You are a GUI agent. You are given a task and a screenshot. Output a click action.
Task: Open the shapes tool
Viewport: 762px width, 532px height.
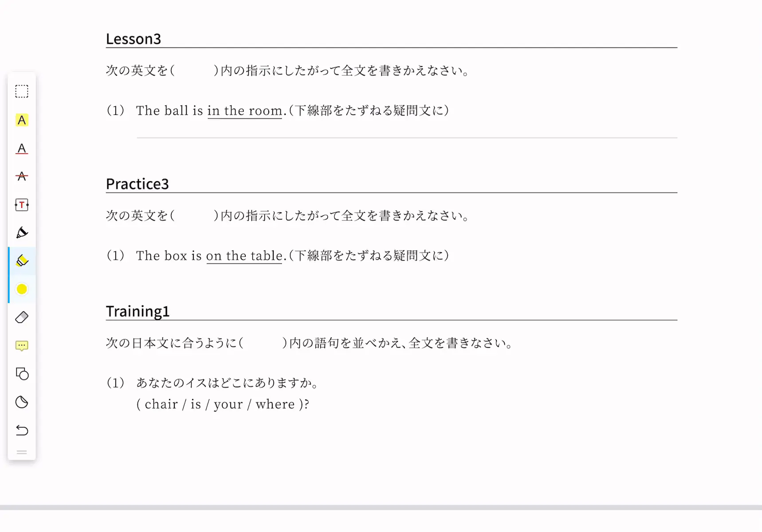coord(22,374)
